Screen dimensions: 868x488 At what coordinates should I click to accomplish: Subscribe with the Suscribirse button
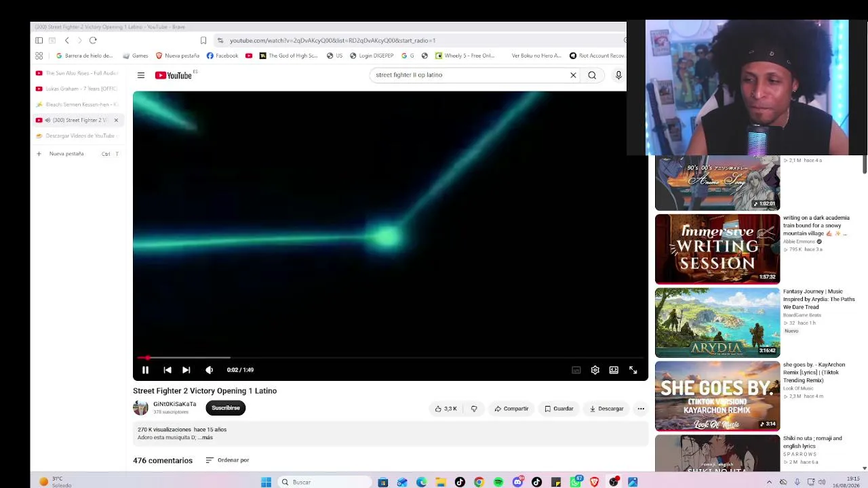tap(226, 408)
